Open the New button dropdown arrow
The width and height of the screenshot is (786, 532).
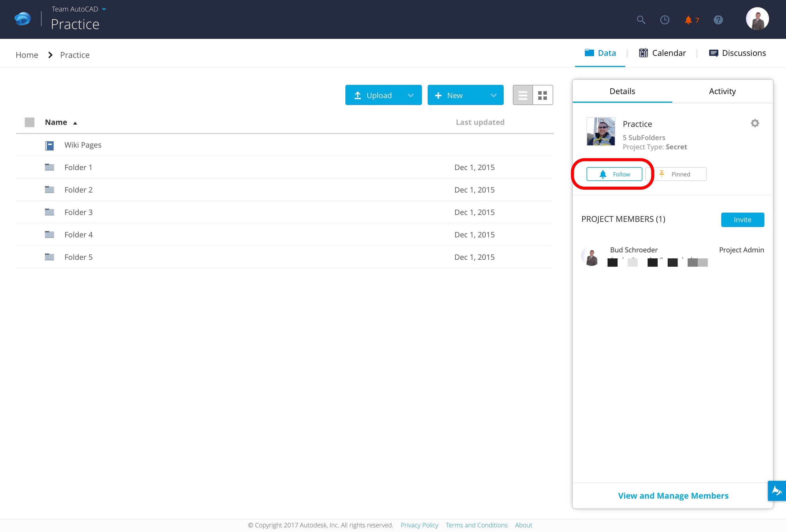[x=493, y=95]
